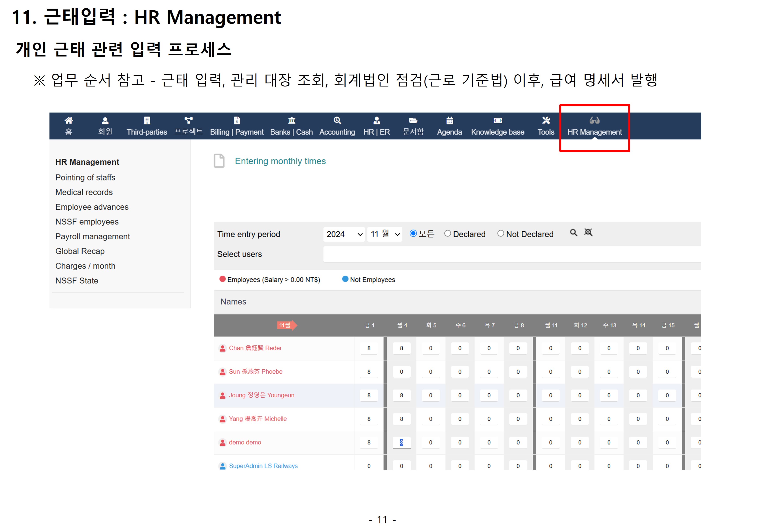761x532 pixels.
Task: Open the 11 월 month dropdown
Action: [385, 234]
